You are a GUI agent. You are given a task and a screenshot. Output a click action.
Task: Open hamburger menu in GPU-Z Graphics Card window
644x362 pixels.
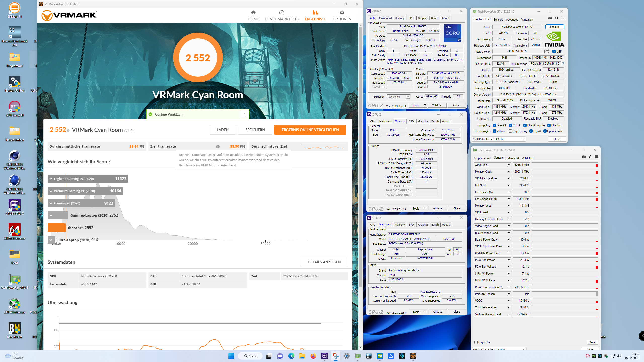tap(563, 18)
